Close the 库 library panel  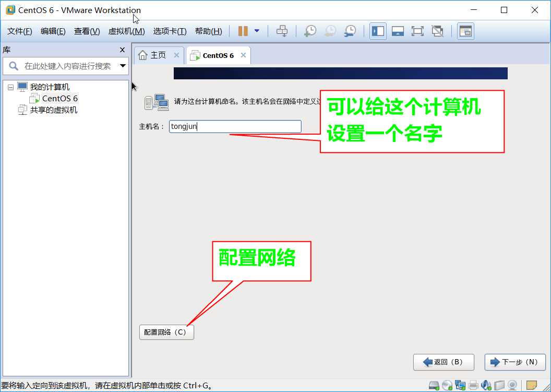122,50
